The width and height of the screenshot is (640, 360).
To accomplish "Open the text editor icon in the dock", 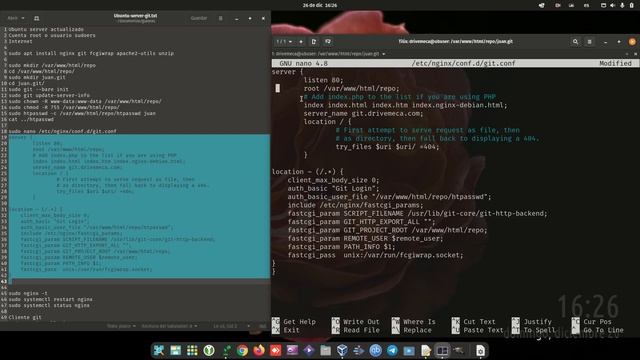I will tap(426, 351).
